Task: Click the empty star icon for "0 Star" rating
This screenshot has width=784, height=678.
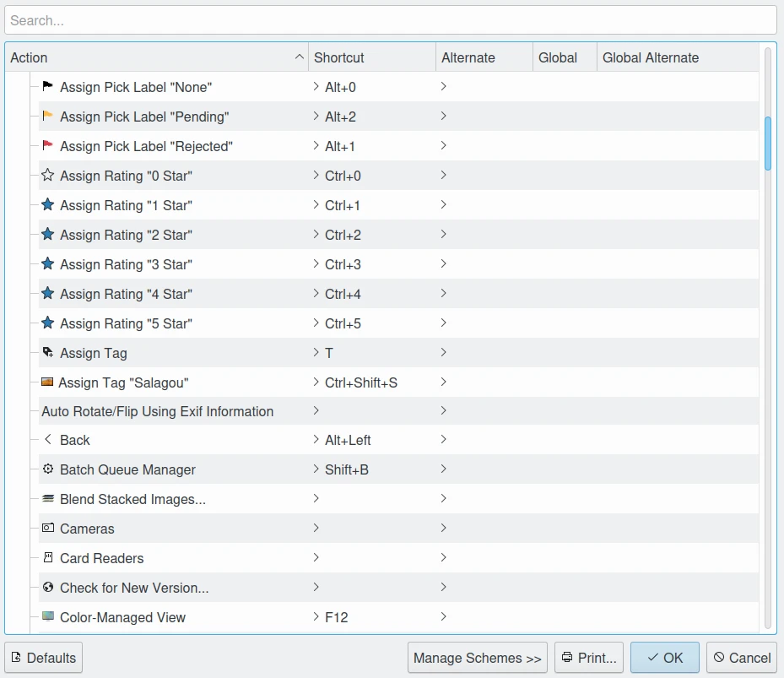Action: 47,175
